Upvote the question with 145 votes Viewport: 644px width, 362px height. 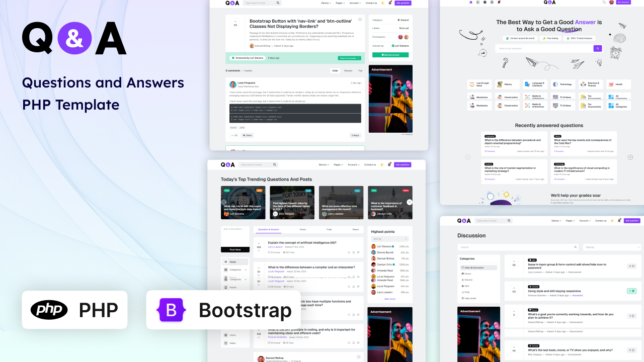point(259,244)
